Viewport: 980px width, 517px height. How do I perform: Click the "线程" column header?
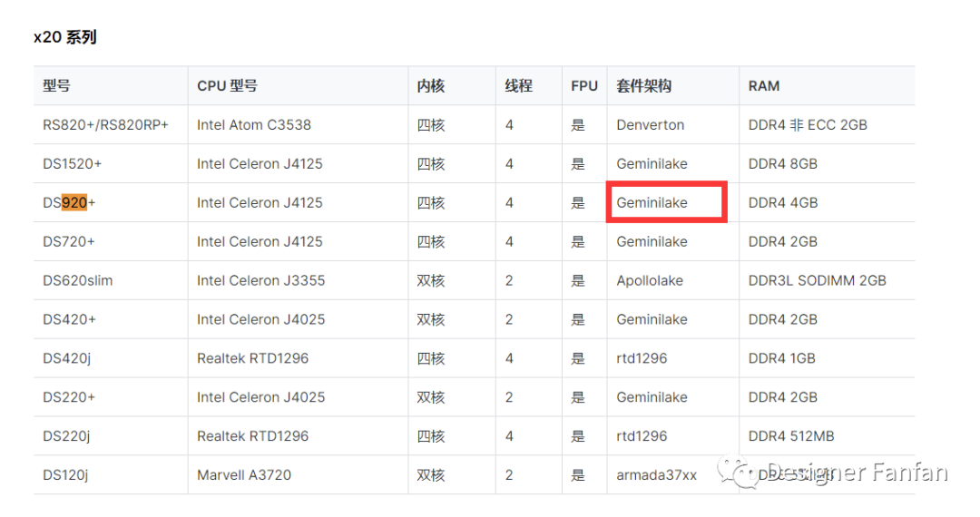click(x=519, y=86)
